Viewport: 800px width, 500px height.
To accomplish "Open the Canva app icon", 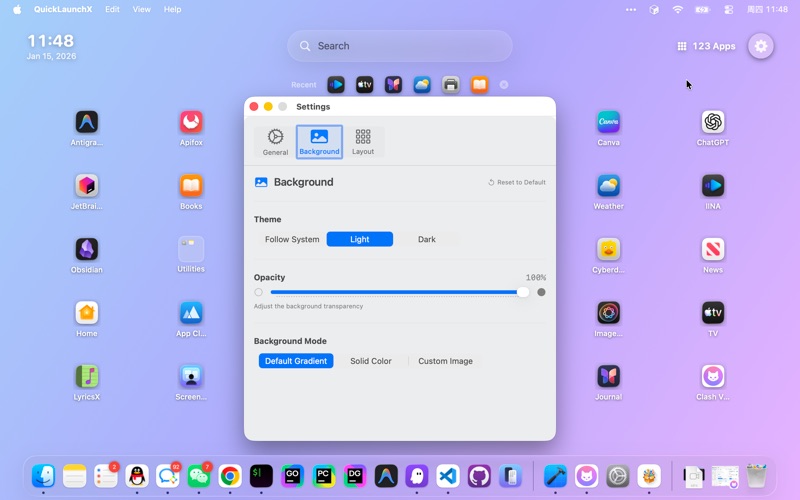I will point(608,122).
